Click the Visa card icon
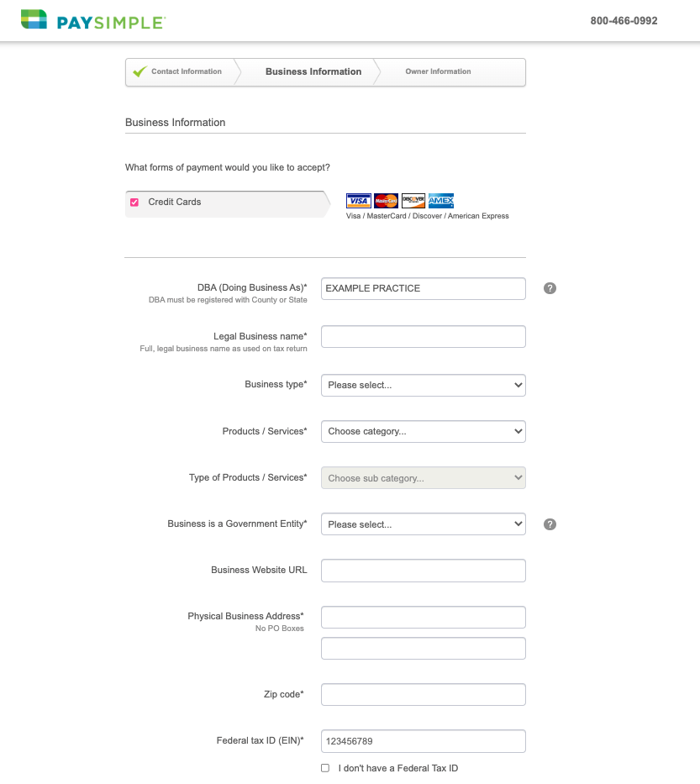 [x=359, y=201]
